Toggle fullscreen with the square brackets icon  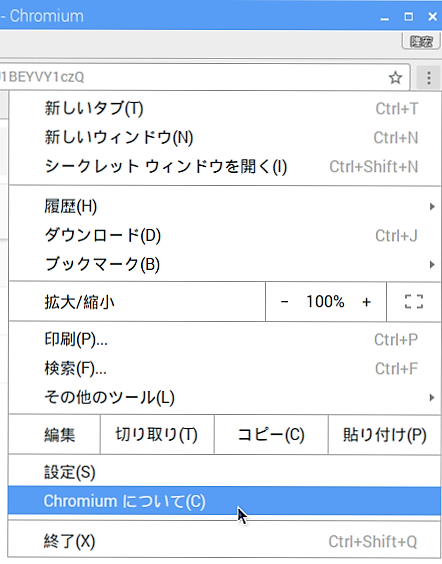point(414,301)
